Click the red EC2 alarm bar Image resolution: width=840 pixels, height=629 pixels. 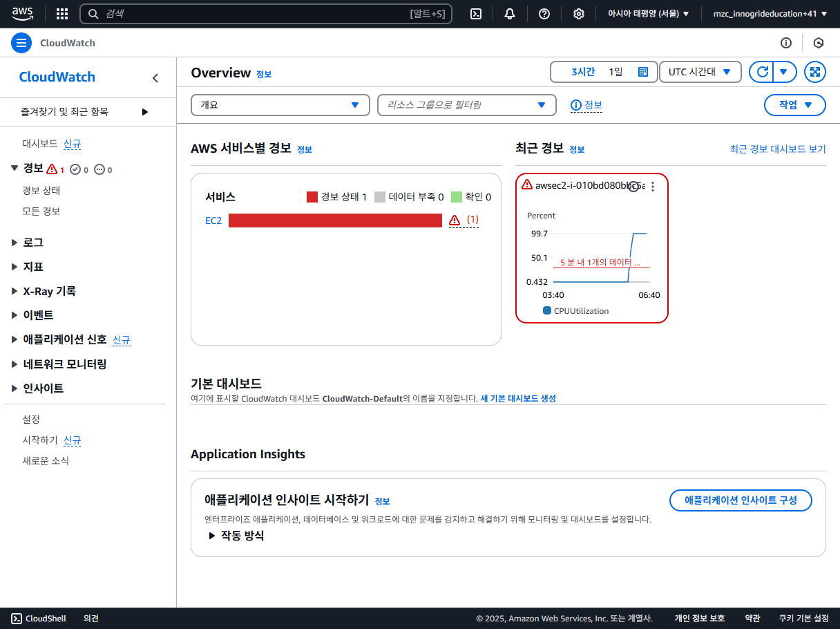(335, 220)
